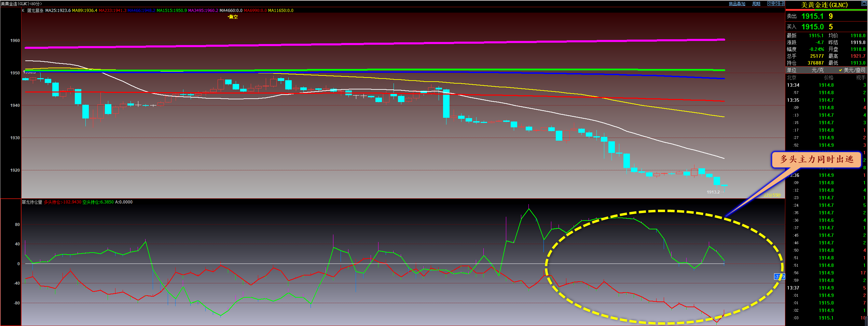Viewport: 868px width, 326px height.
Task: Click the 1950 price axis label
Action: point(15,73)
